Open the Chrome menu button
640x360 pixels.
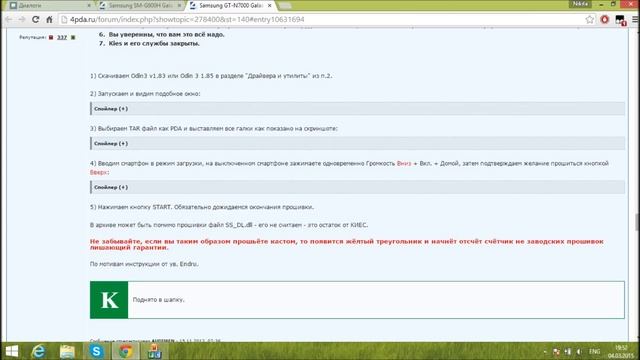click(635, 19)
